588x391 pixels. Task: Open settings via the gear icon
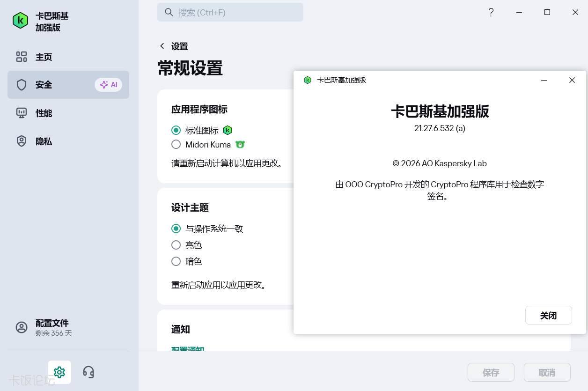(x=59, y=372)
